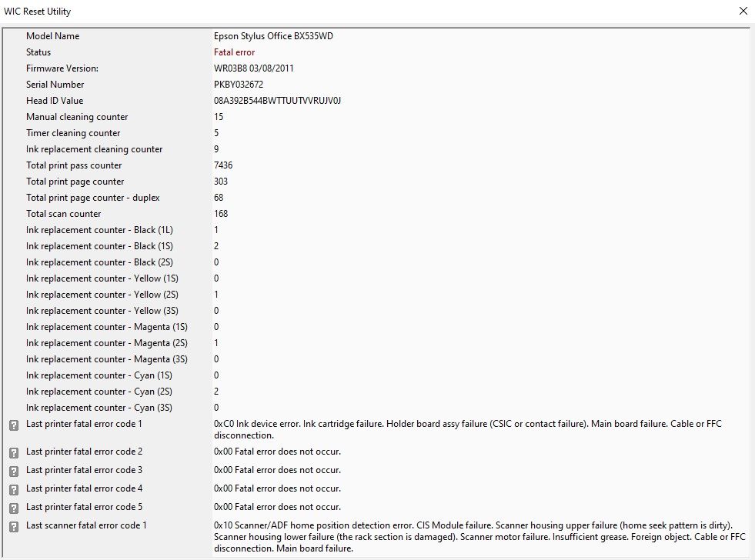Click duplex page counter value 68
755x560 pixels.
point(218,197)
